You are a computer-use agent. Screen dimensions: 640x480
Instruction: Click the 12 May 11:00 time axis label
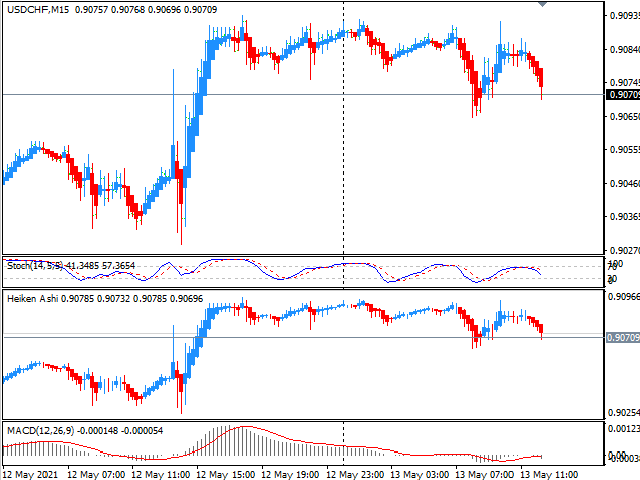click(160, 475)
